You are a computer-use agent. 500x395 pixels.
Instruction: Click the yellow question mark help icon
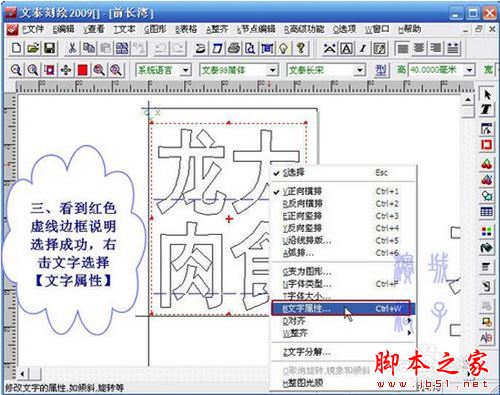pyautogui.click(x=300, y=49)
